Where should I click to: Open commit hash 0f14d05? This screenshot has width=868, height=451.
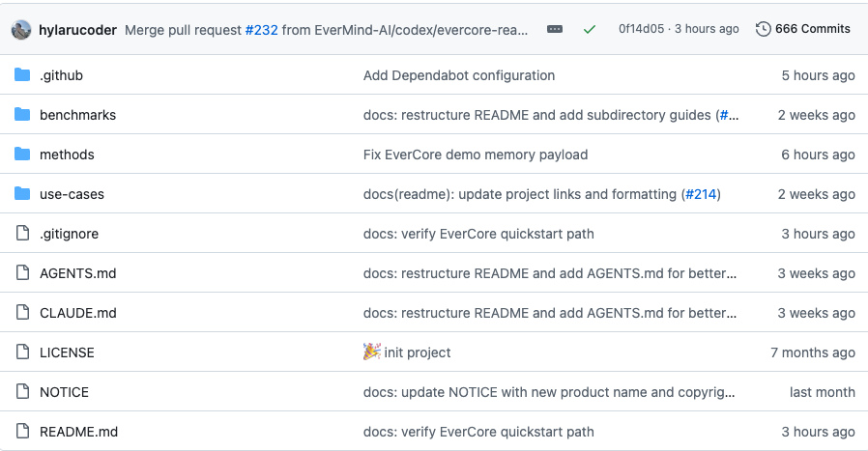641,29
